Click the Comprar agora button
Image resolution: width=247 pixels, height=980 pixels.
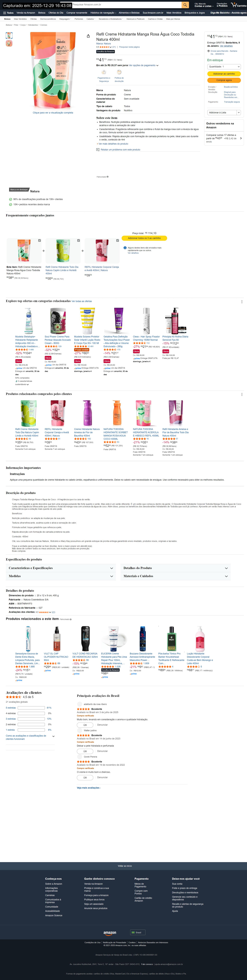[x=224, y=80]
